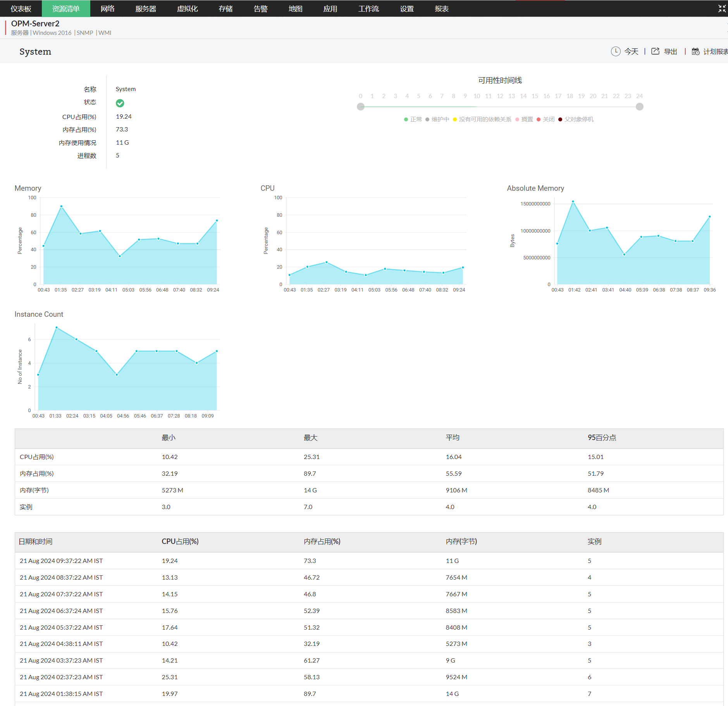The height and width of the screenshot is (706, 728).
Task: Click the 内存(字节) header in history table
Action: coord(461,542)
